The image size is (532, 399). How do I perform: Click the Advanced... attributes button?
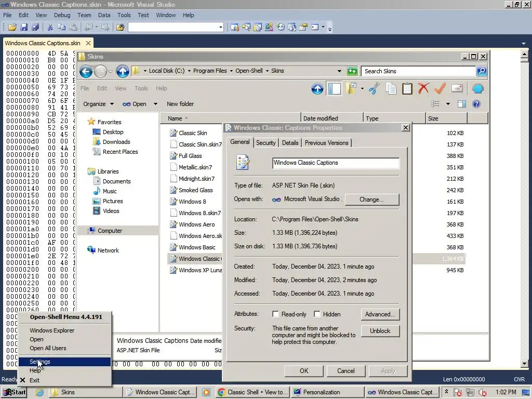pyautogui.click(x=380, y=314)
